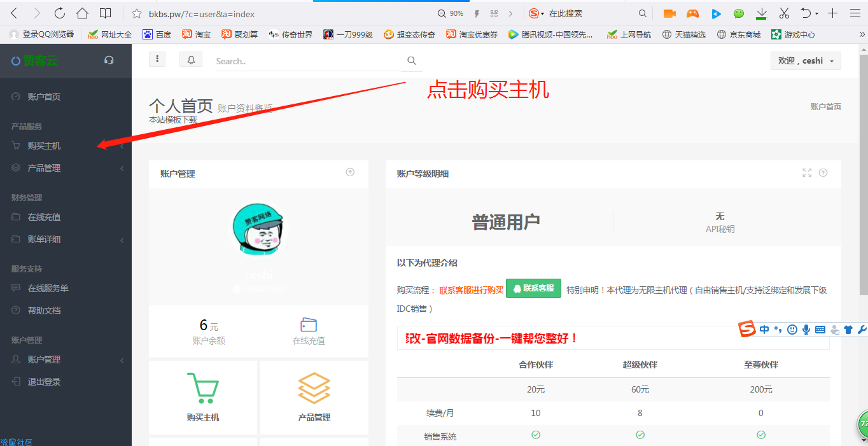Click the 联系客服进行购买 orange link

(x=472, y=290)
